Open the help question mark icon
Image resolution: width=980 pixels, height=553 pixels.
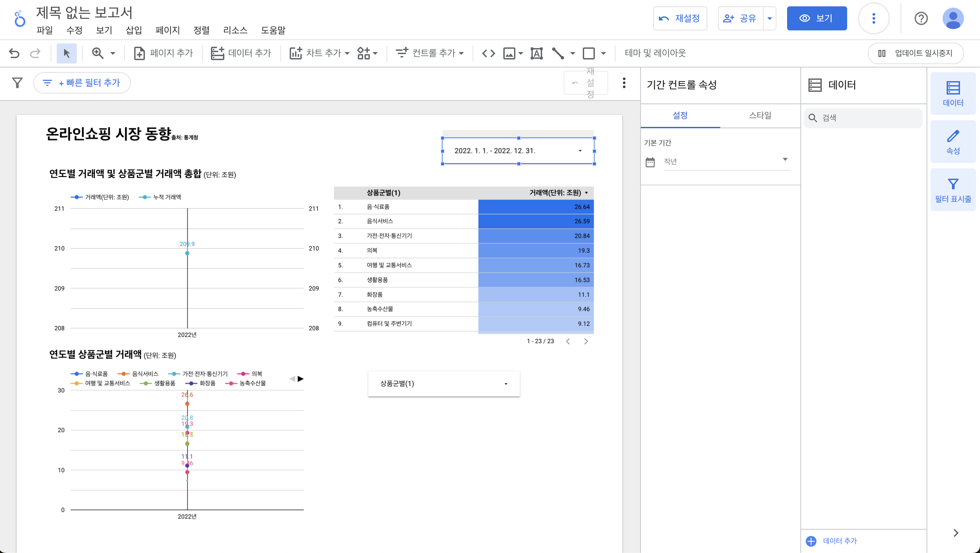(x=921, y=18)
